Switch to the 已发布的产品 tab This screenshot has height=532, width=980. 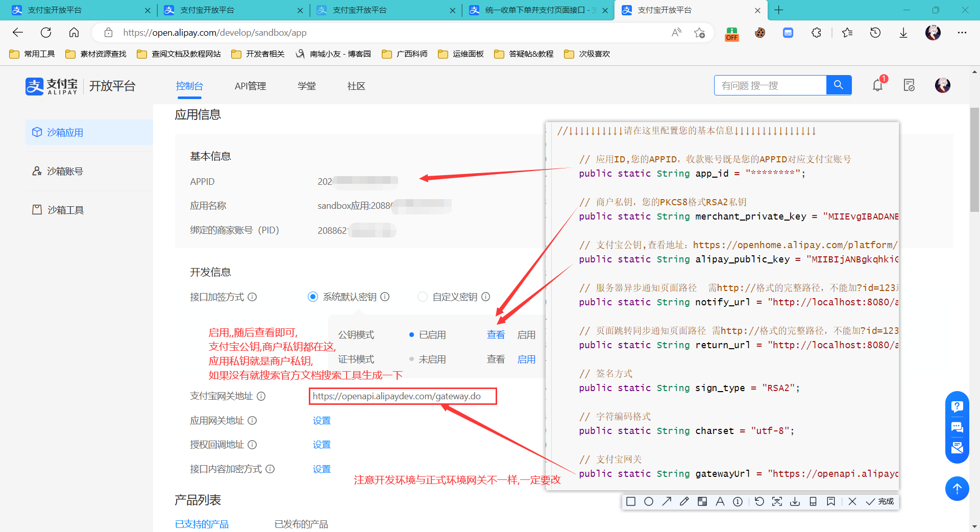click(301, 524)
